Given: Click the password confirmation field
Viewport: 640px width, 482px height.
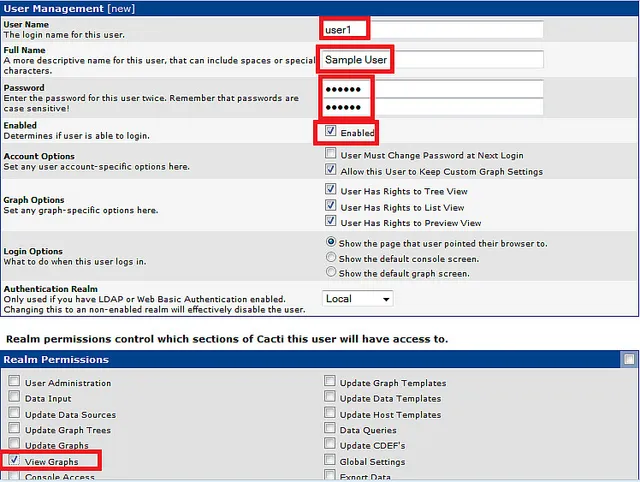Looking at the screenshot, I should [x=432, y=107].
